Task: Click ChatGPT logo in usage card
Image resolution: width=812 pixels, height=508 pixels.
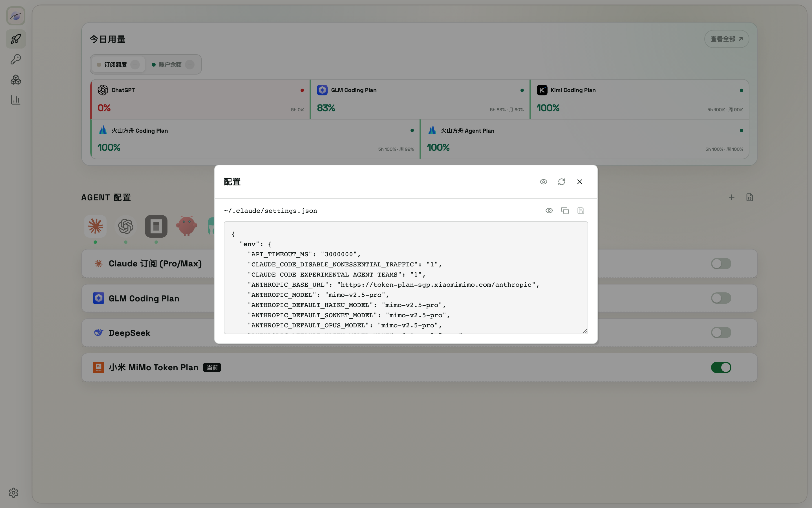Action: point(103,90)
